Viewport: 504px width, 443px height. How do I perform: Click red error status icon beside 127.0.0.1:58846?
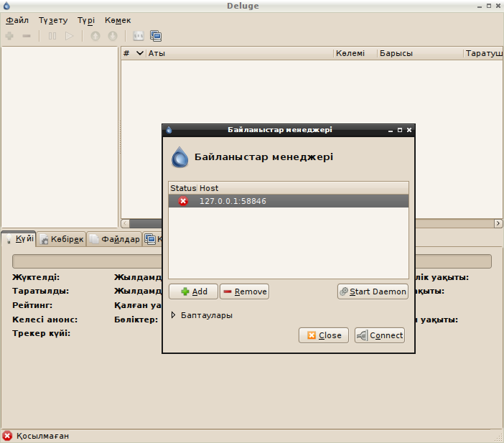[183, 201]
